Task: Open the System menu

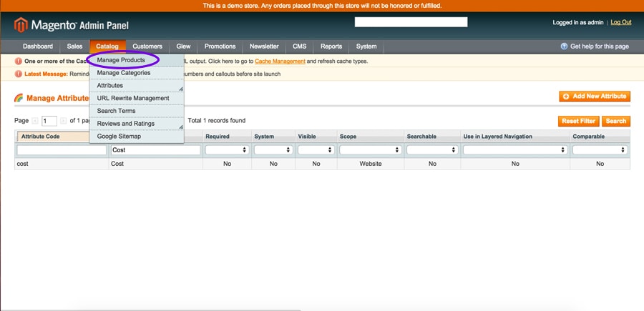Action: coord(366,46)
